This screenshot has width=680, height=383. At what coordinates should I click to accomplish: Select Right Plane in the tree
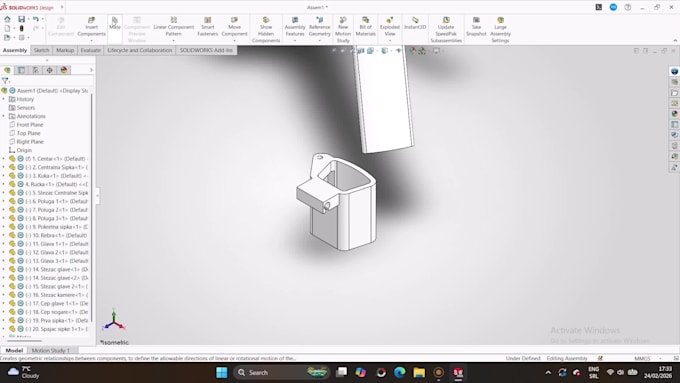30,142
